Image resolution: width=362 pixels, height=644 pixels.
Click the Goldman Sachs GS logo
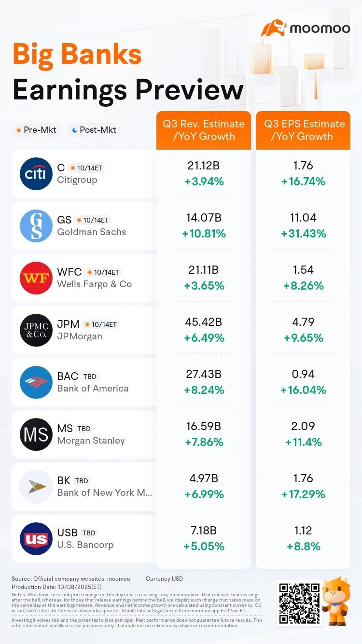pyautogui.click(x=36, y=226)
